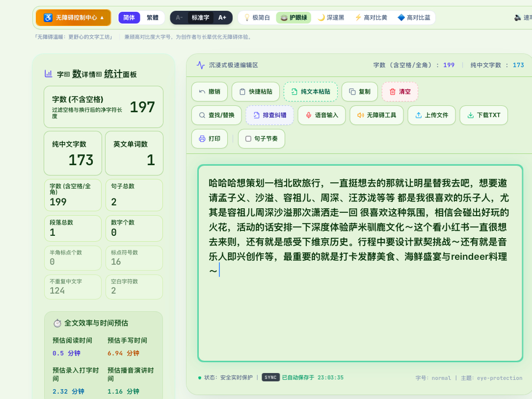Click the 纯文本粘贴 button
The image size is (532, 399).
tap(311, 92)
